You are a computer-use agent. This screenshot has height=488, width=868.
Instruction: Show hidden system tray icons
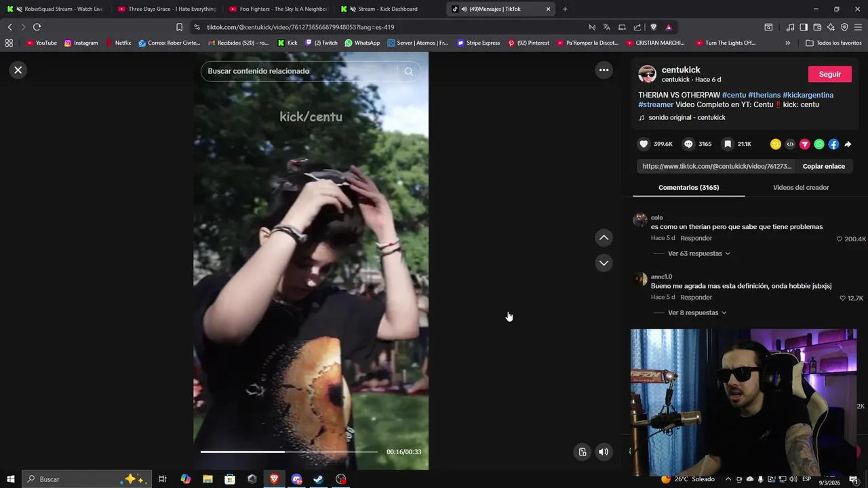728,479
